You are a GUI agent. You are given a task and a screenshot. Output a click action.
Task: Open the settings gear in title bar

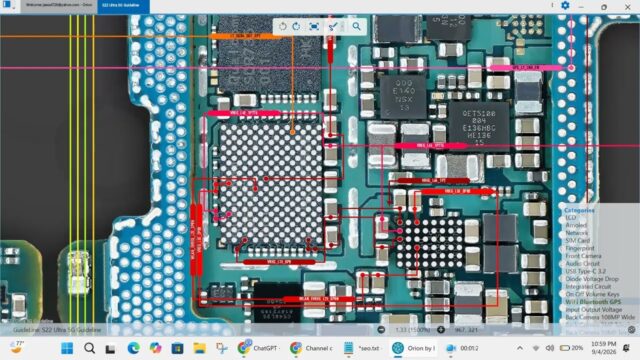tap(565, 5)
